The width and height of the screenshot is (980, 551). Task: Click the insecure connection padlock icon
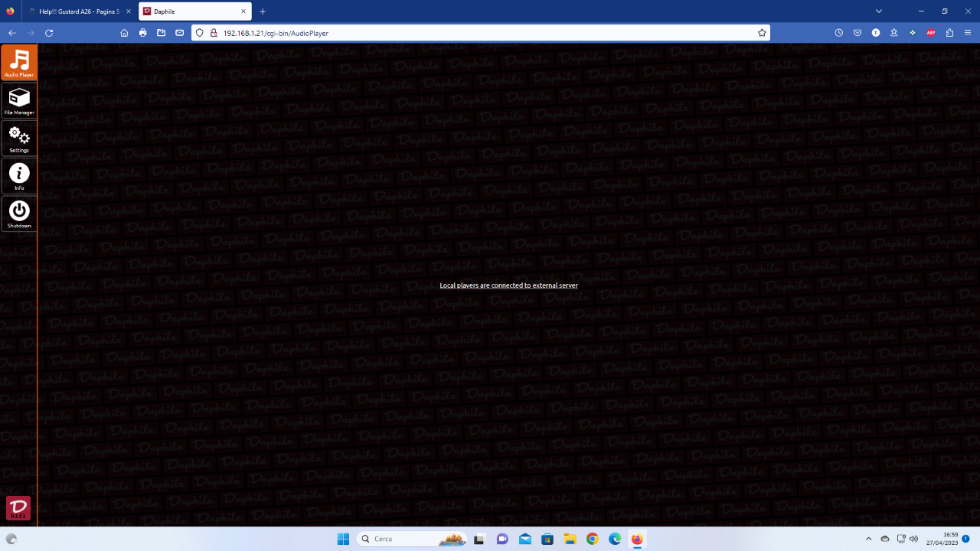214,33
